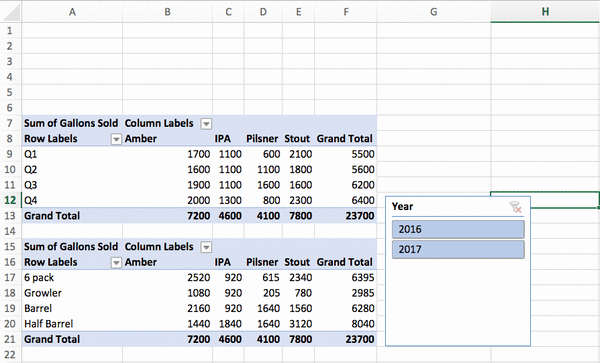Screen dimensions: 600x363
Task: Click the Half Barrel row label
Action: [49, 324]
